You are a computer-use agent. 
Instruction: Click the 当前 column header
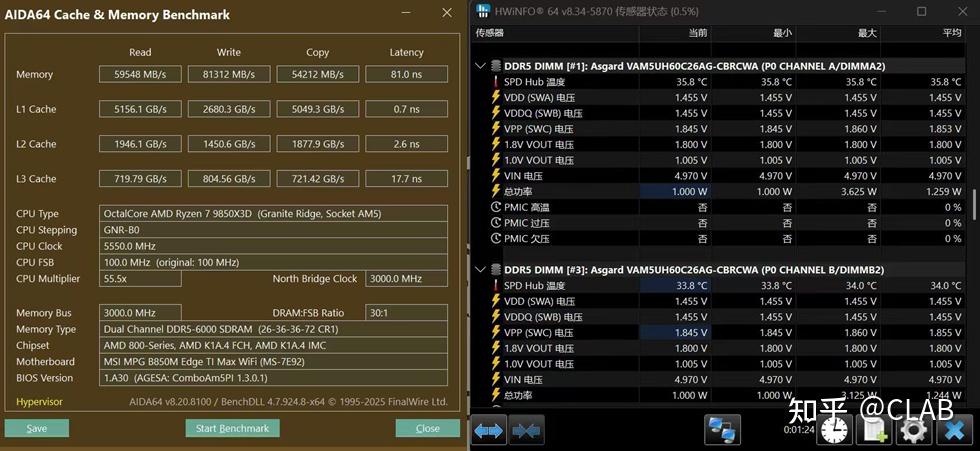click(x=698, y=32)
